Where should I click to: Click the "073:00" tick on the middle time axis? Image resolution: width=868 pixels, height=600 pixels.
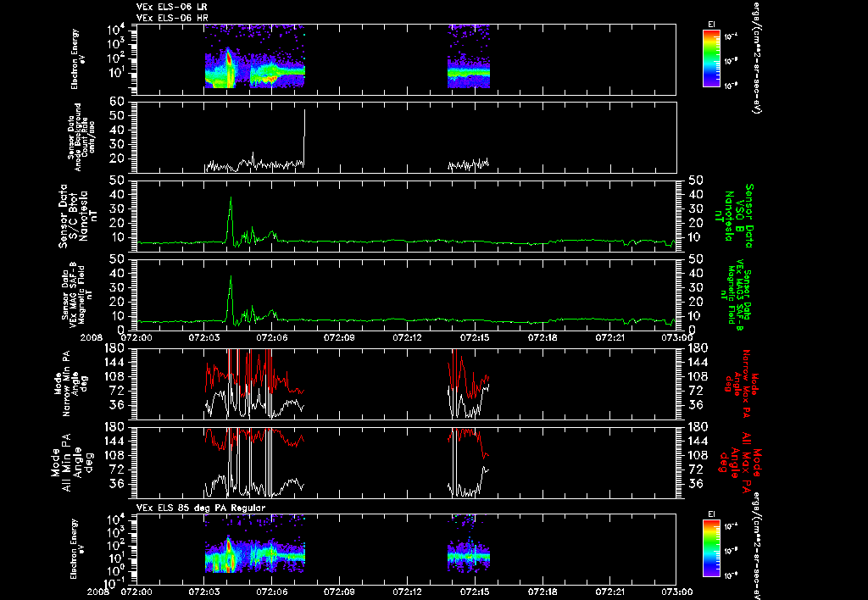click(677, 337)
